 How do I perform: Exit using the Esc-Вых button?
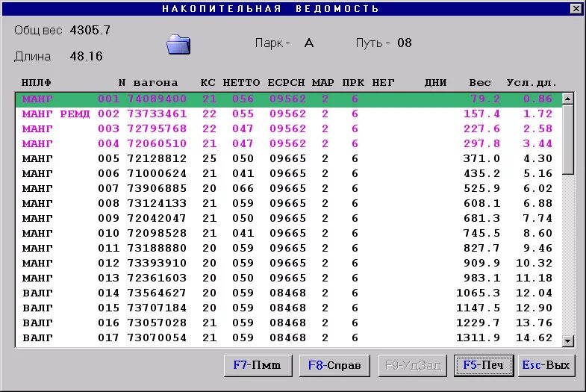tap(546, 365)
